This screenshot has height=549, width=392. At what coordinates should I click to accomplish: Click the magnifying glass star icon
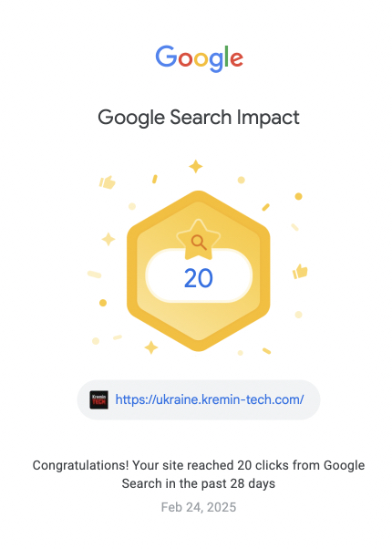point(199,240)
